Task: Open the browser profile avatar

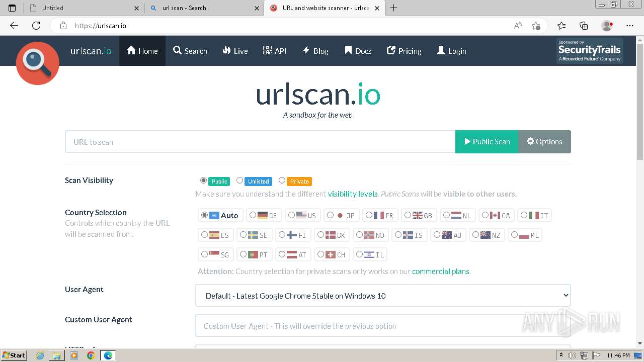Action: (607, 26)
